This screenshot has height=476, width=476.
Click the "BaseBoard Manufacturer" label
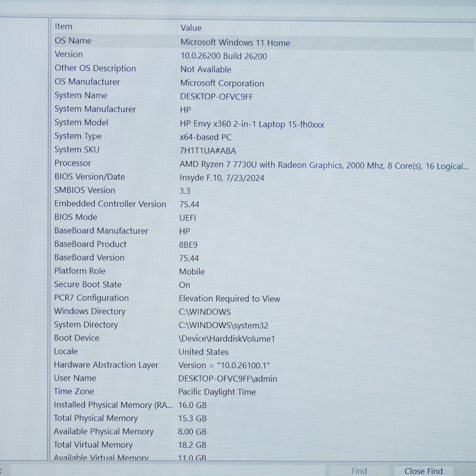(x=101, y=231)
